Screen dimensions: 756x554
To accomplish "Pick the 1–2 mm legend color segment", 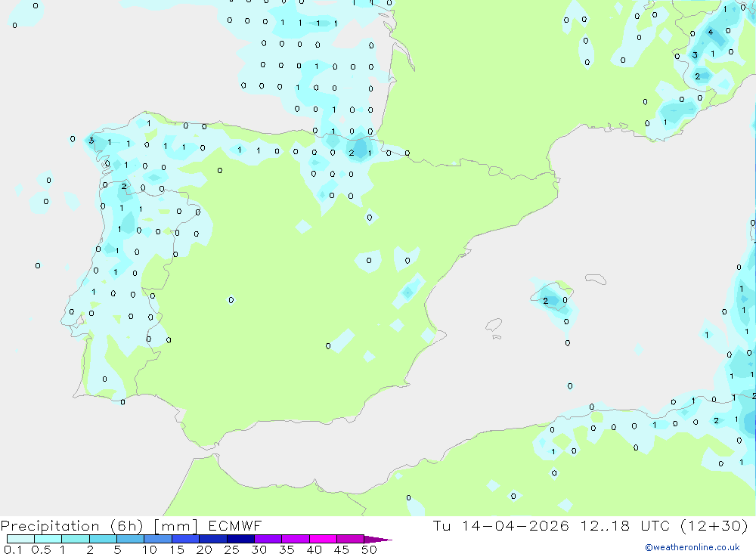I will click(76, 539).
